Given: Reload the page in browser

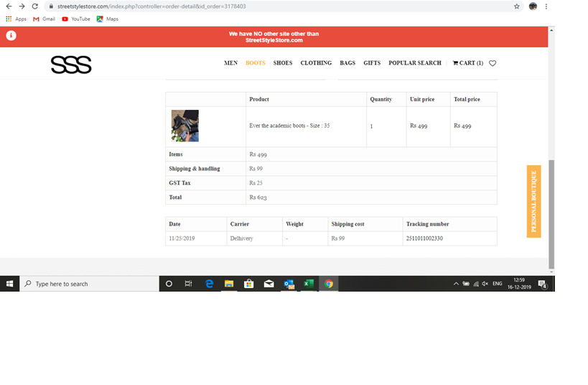Looking at the screenshot, I should (34, 6).
